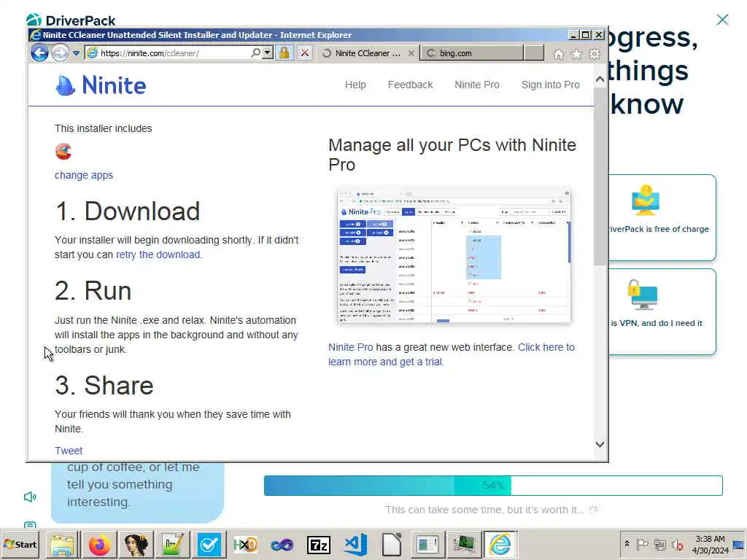Click the DriverPack installation progress bar
The image size is (747, 560).
(x=493, y=485)
